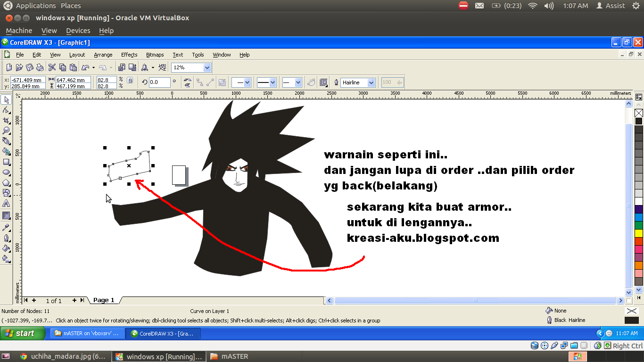644x362 pixels.
Task: Open the zoom level 12% dropdown
Action: pyautogui.click(x=206, y=67)
